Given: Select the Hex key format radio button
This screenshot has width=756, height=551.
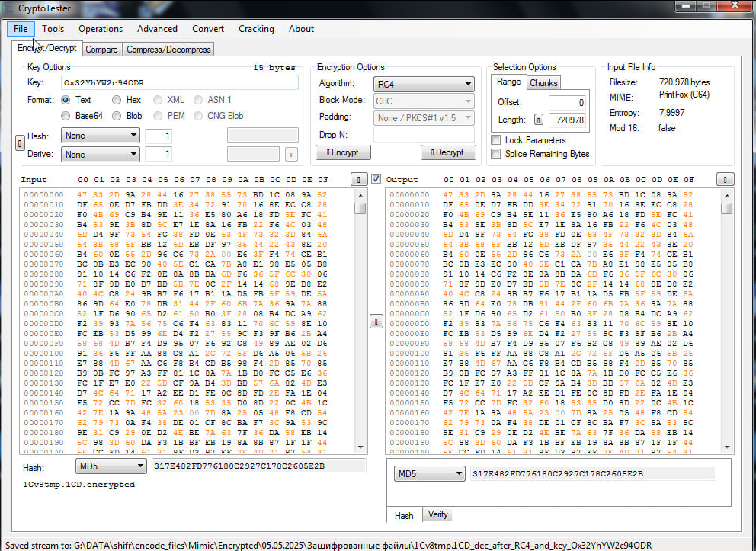Looking at the screenshot, I should point(116,100).
